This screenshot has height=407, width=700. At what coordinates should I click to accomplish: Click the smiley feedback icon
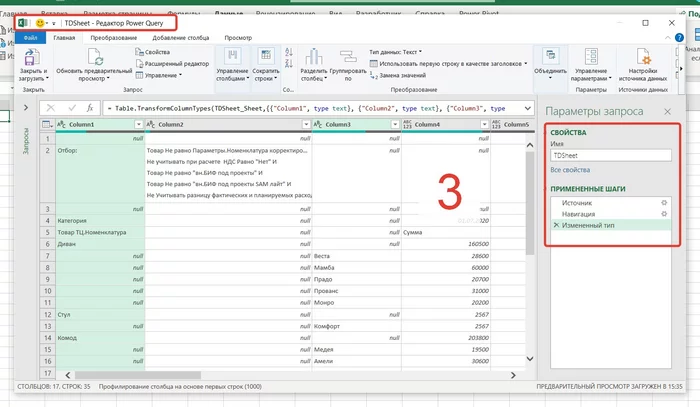pyautogui.click(x=40, y=23)
